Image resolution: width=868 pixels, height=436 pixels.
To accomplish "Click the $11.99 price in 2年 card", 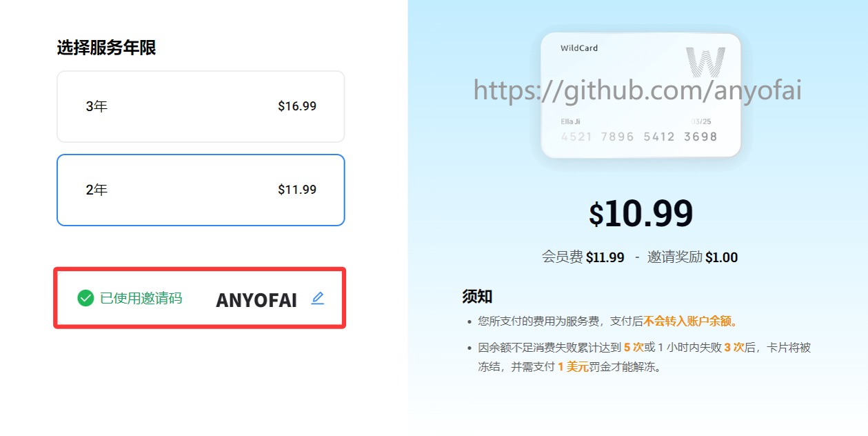I will tap(297, 190).
